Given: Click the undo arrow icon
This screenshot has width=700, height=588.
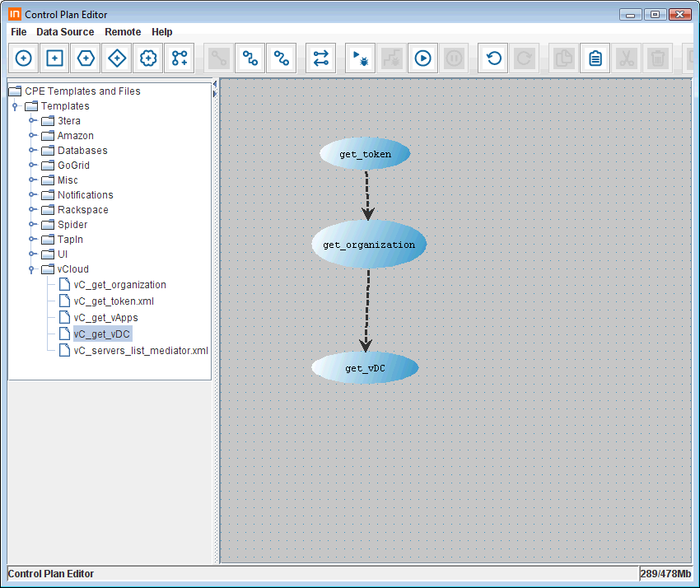Looking at the screenshot, I should click(x=493, y=58).
